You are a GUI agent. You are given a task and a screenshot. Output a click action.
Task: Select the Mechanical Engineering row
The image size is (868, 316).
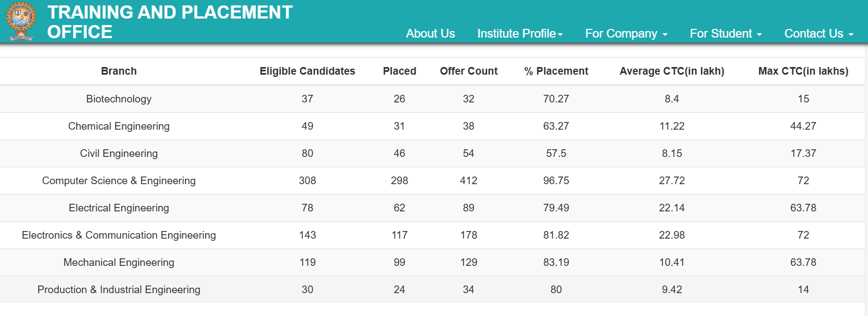coord(119,262)
